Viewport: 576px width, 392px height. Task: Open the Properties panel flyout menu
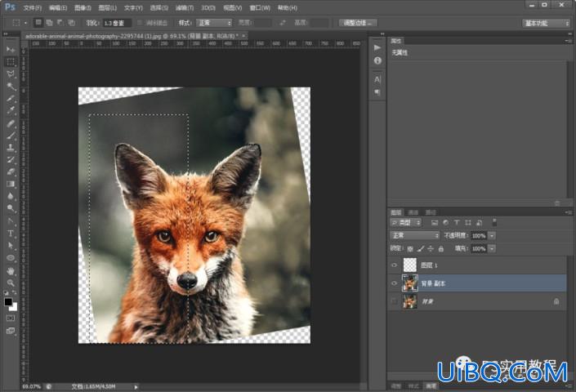pos(569,41)
